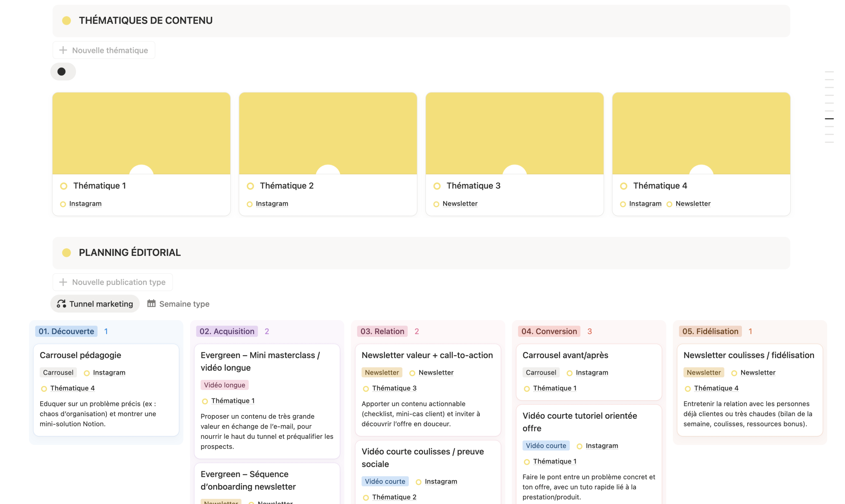Switch to the Tunnel marketing view

[x=95, y=303]
